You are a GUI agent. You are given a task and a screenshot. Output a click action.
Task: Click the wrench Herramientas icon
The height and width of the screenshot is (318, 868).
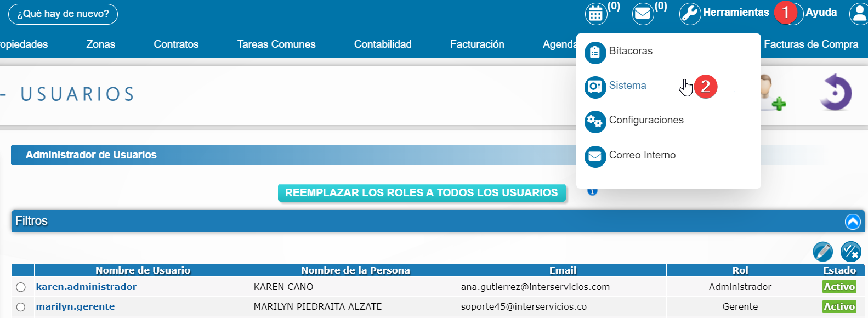point(690,14)
